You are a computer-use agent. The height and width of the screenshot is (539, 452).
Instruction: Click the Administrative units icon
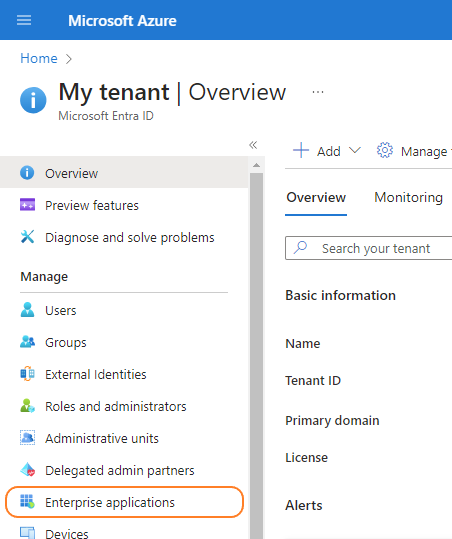27,438
